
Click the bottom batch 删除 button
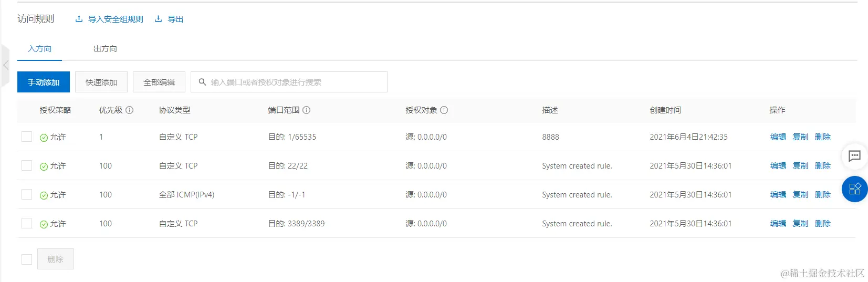pos(56,259)
